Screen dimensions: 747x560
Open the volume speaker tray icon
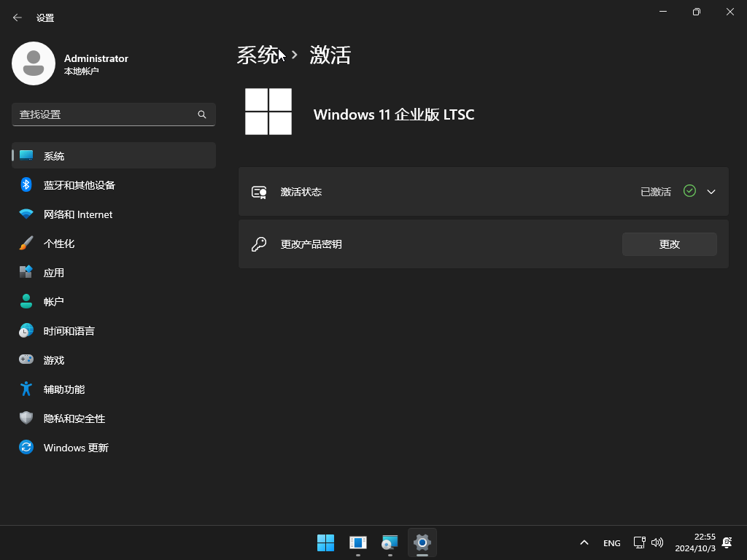(657, 542)
